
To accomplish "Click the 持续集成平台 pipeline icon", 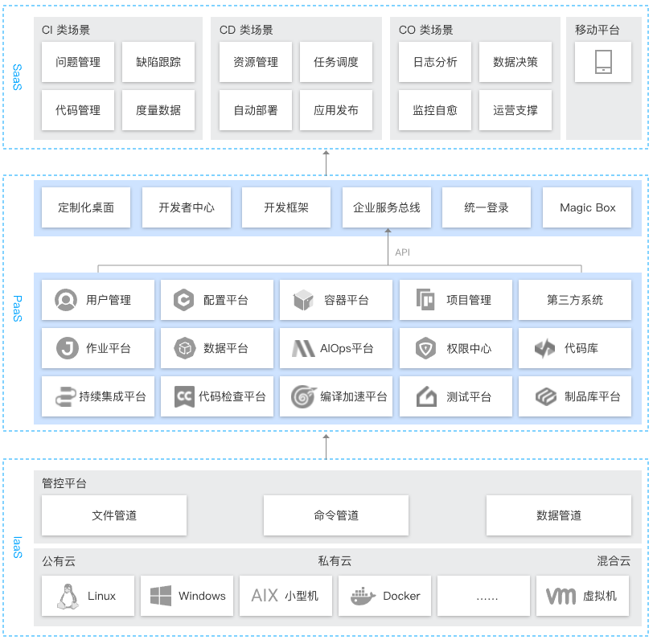I will point(65,396).
